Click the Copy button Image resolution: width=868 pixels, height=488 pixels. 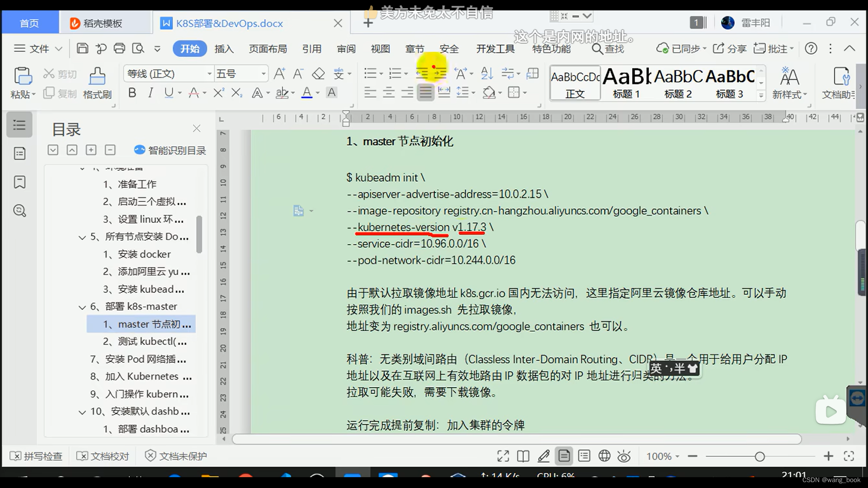click(x=60, y=93)
